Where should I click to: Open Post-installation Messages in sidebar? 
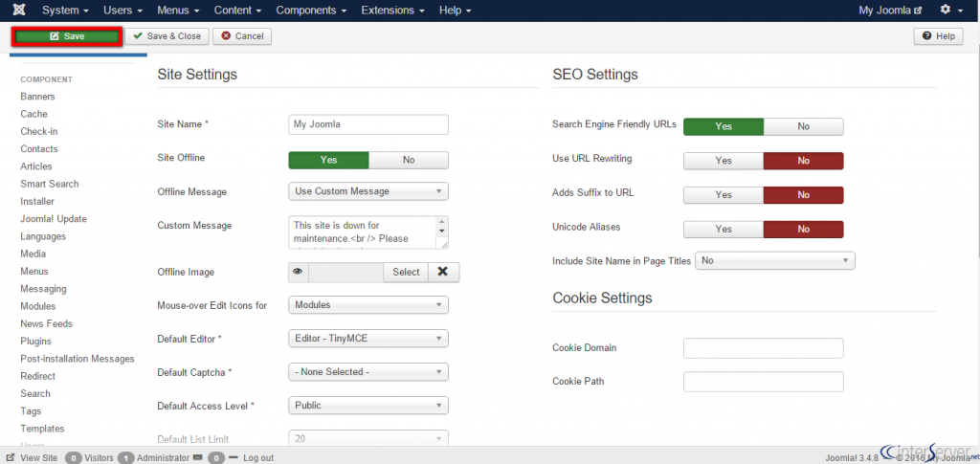[77, 359]
